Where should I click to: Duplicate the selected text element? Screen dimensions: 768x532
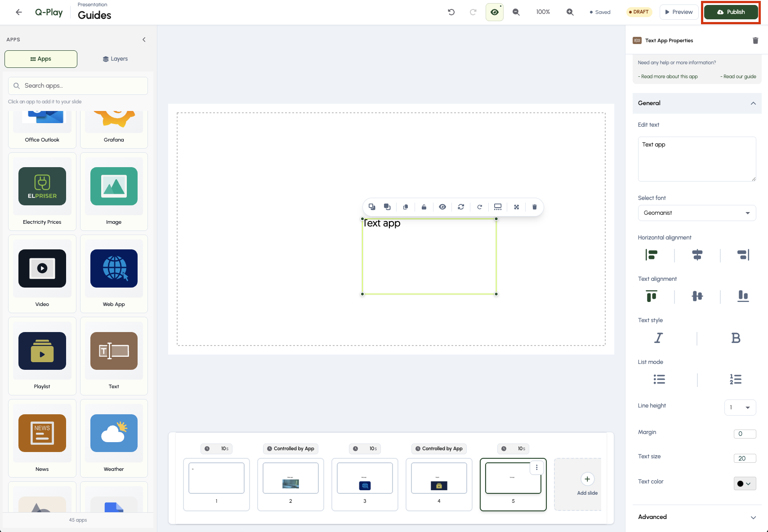point(406,207)
